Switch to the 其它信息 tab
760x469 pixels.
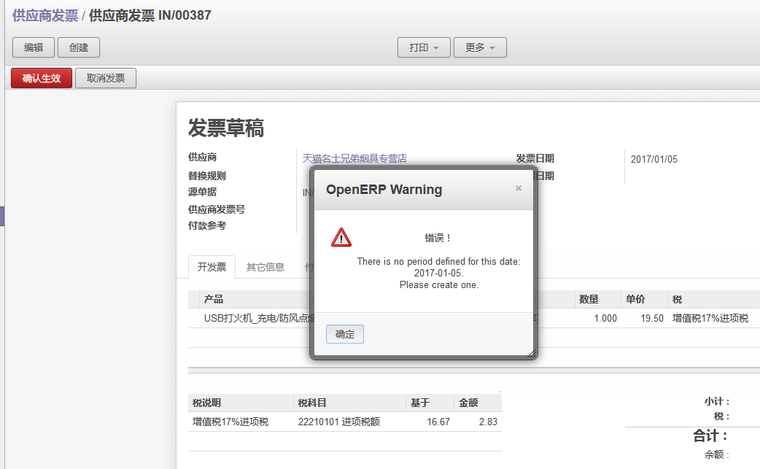[x=266, y=267]
